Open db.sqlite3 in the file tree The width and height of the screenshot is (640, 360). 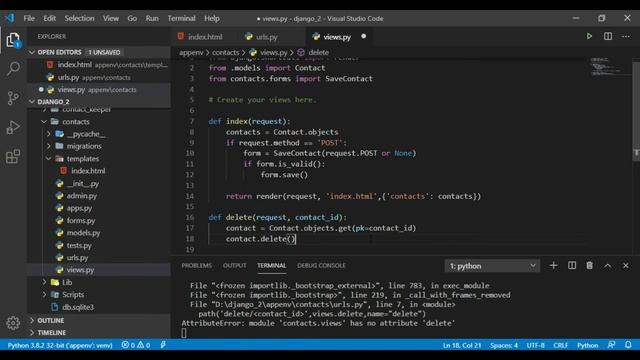click(99, 307)
